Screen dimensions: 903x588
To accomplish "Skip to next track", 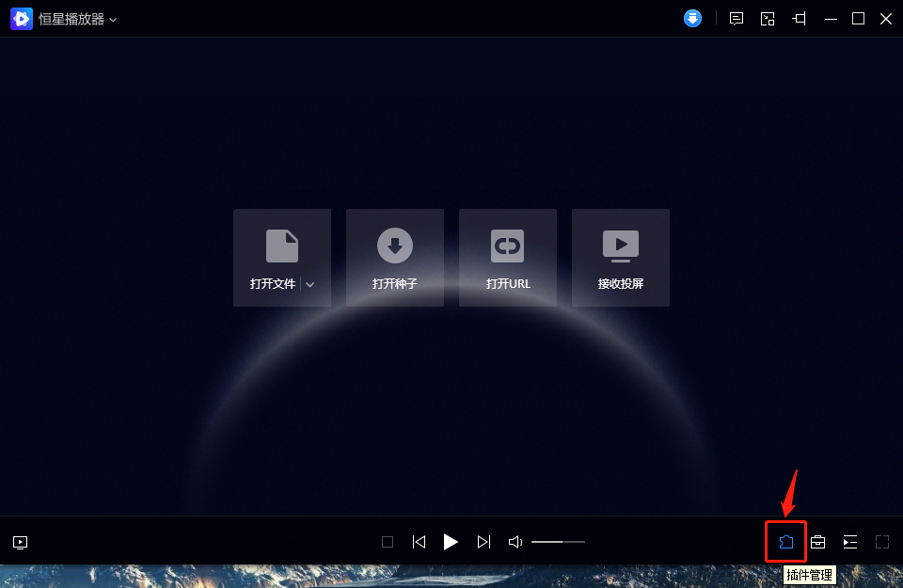I will (483, 542).
